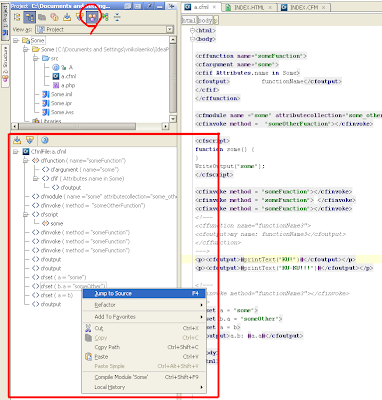The height and width of the screenshot is (400, 382).
Task: Click the tag icon beside cffunction node
Action: click(x=36, y=161)
